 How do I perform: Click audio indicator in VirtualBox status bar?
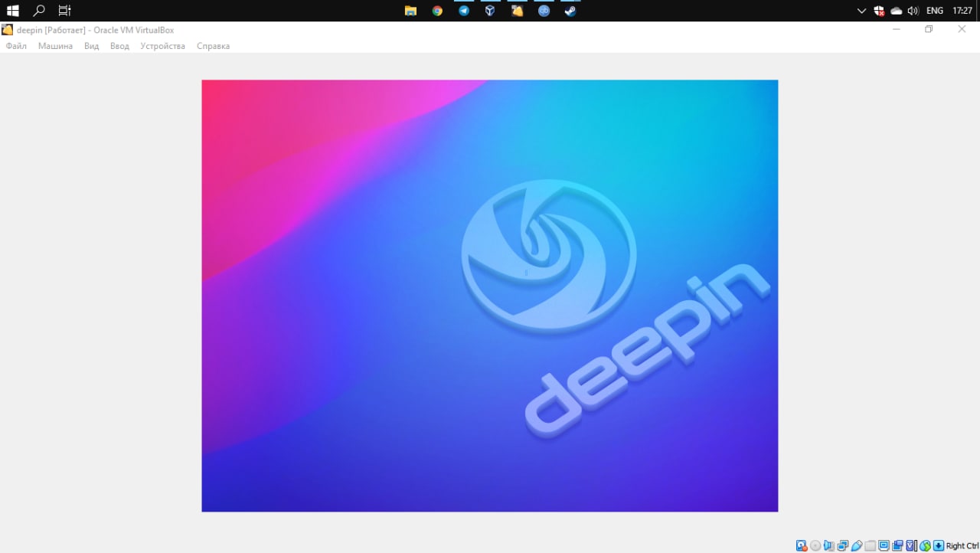829,545
